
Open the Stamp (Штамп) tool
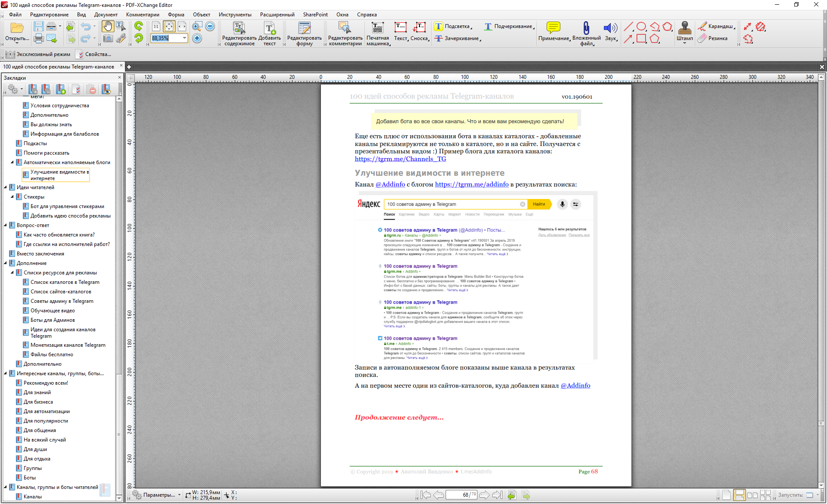tap(685, 32)
